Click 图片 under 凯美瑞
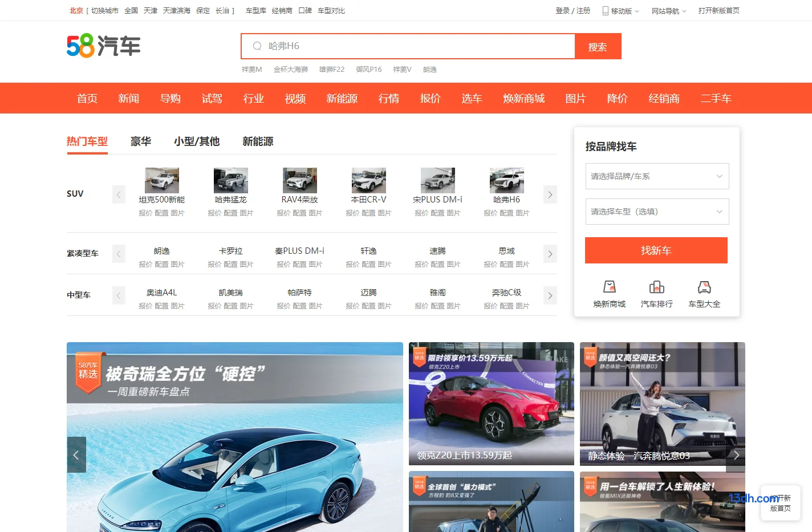The width and height of the screenshot is (812, 532). click(247, 306)
